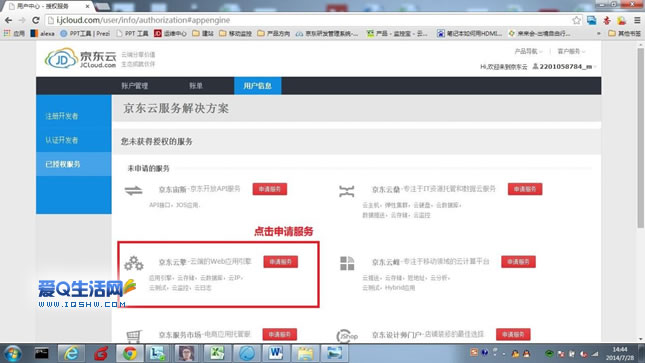Open the command prompt taskbar icon
The height and width of the screenshot is (363, 645).
[x=42, y=353]
